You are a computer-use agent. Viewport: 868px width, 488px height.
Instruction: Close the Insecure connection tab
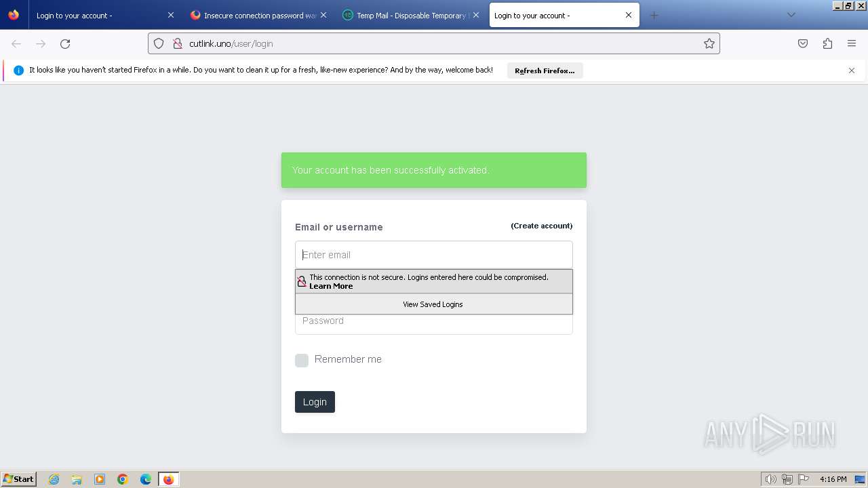pos(323,15)
